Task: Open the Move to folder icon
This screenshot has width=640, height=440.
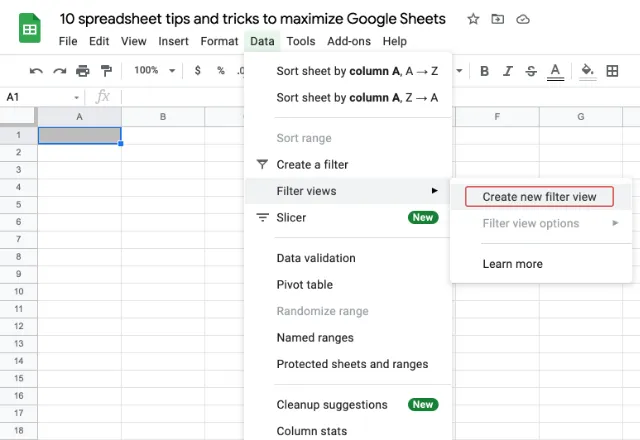Action: [x=498, y=19]
